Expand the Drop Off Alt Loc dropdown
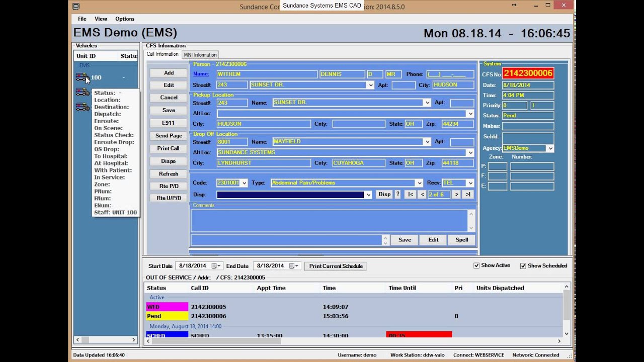Viewport: 644px width, 362px height. pyautogui.click(x=470, y=152)
